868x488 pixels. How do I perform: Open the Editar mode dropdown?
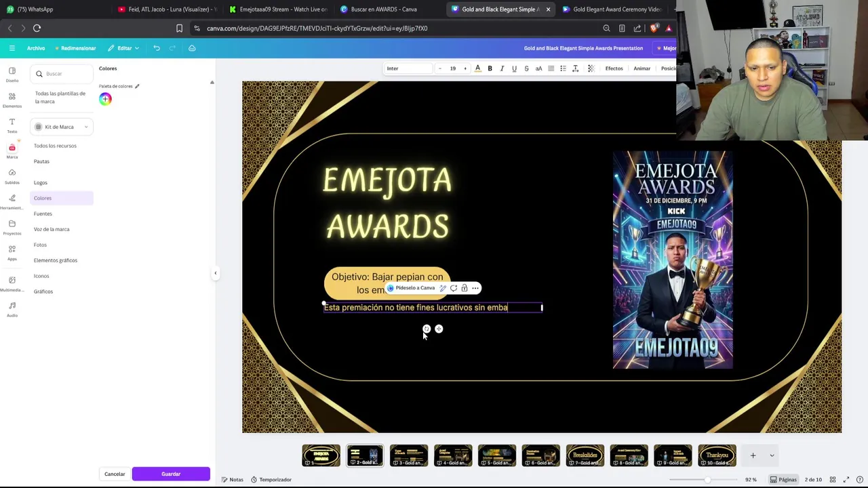click(123, 48)
